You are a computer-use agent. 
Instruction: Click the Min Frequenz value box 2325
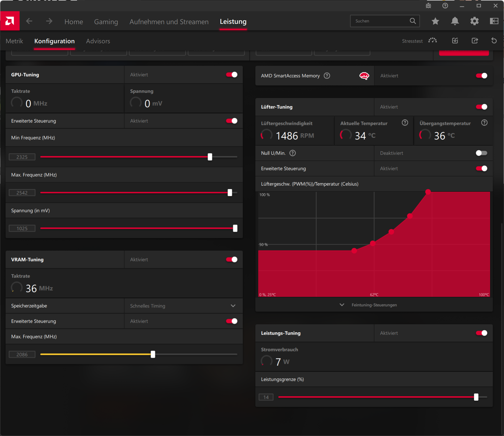22,157
